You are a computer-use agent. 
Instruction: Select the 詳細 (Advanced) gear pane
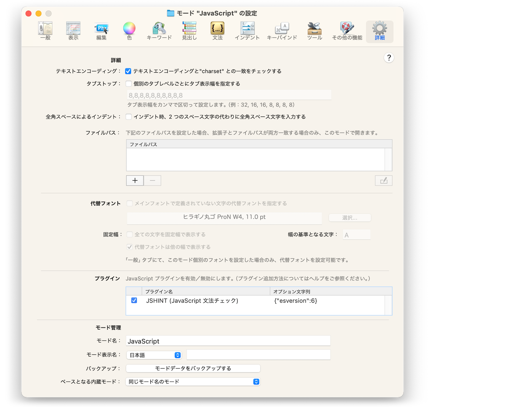pos(380,31)
